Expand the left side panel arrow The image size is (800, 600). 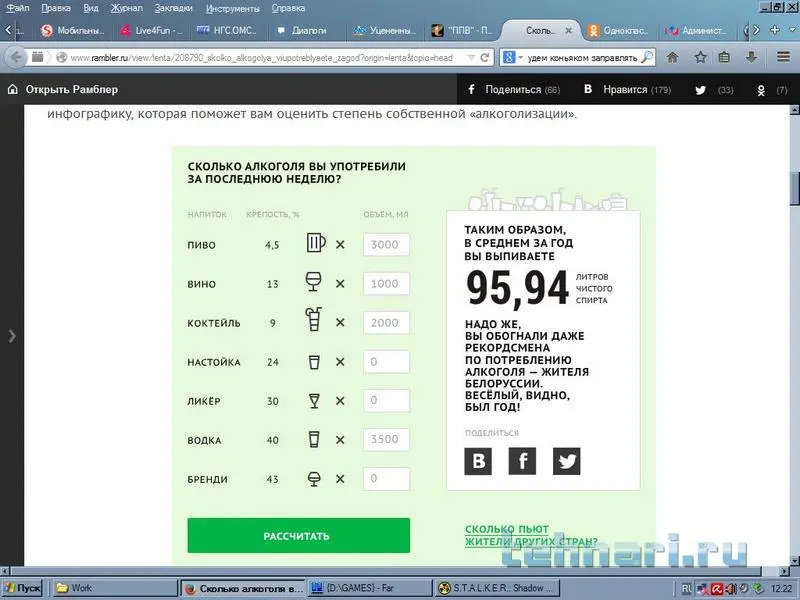[12, 336]
